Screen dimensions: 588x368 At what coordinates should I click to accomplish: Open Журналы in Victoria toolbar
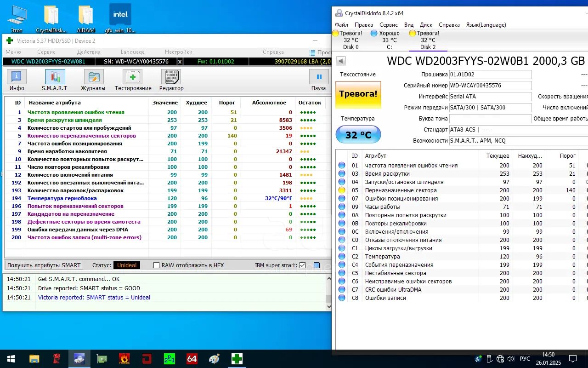(93, 80)
